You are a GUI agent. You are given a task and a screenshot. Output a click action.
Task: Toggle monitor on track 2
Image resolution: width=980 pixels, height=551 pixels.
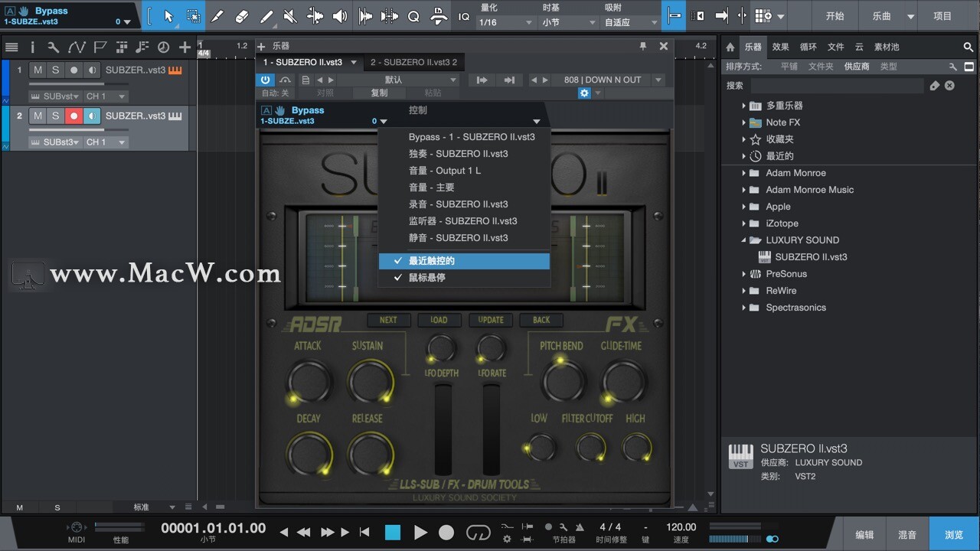92,116
